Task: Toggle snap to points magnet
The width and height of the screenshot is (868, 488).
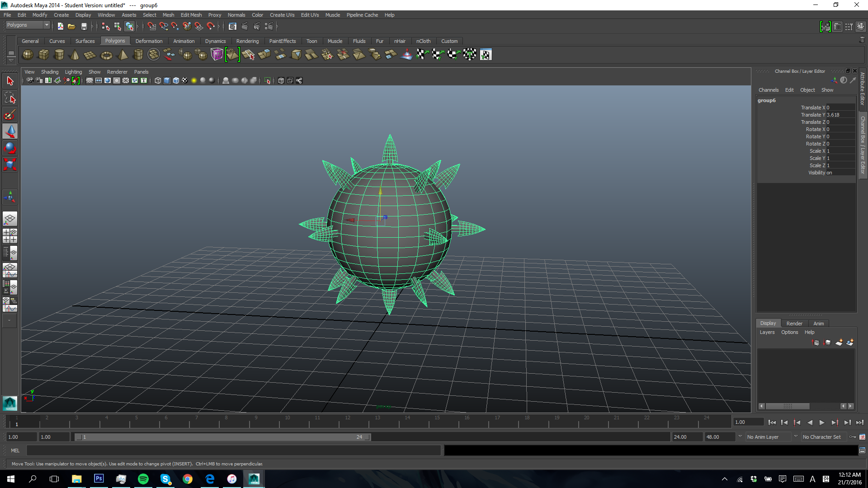Action: click(x=175, y=26)
